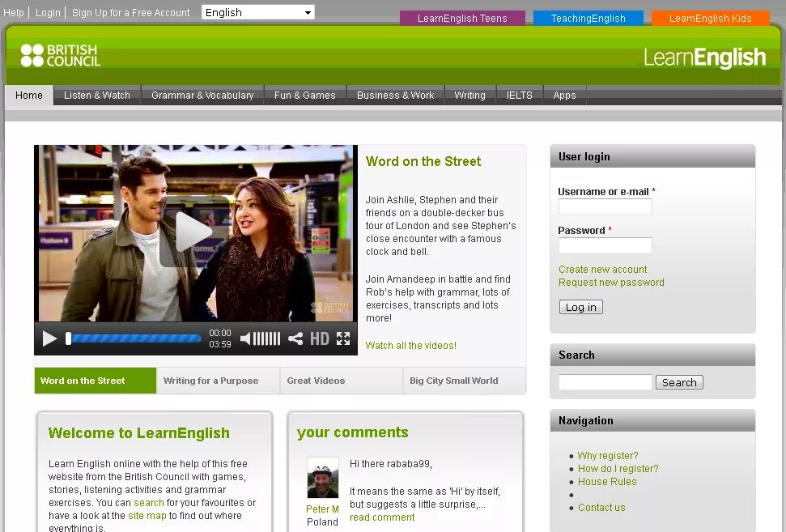Click the video progress bar
Screen dimensions: 786x532
[x=134, y=339]
